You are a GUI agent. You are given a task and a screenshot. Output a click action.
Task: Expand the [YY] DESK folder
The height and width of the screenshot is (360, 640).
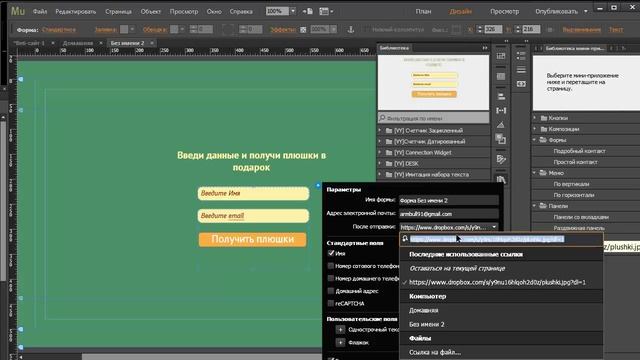pyautogui.click(x=380, y=163)
